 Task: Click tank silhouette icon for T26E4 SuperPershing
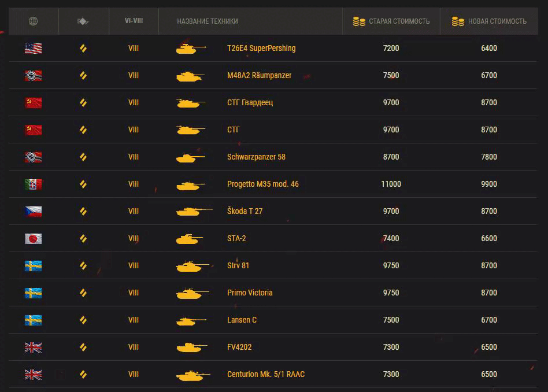[191, 48]
